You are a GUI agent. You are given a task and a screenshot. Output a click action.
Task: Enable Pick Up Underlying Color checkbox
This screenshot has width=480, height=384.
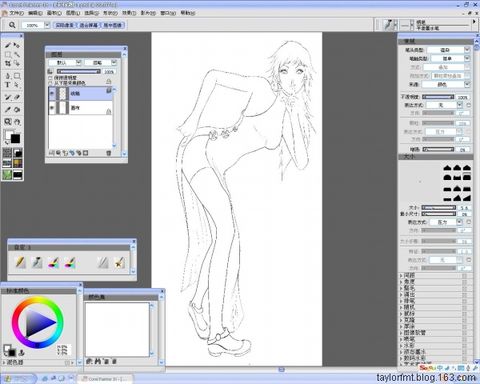coord(51,83)
